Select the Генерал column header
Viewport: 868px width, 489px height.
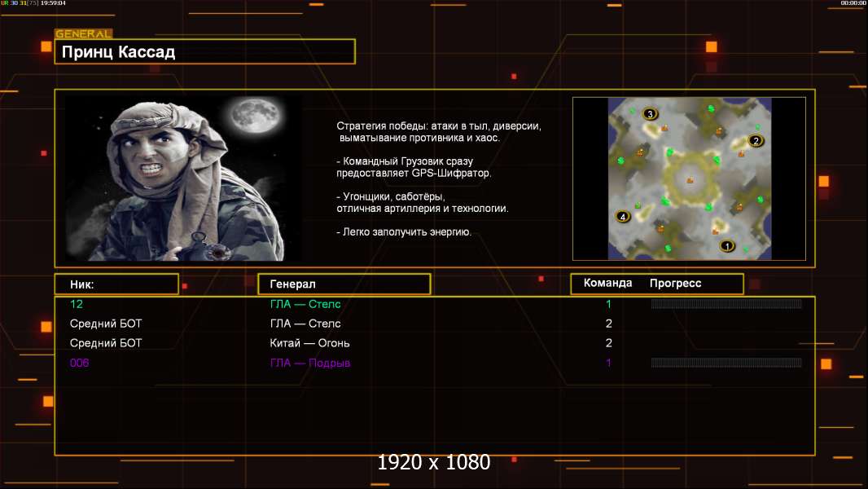[x=344, y=284]
